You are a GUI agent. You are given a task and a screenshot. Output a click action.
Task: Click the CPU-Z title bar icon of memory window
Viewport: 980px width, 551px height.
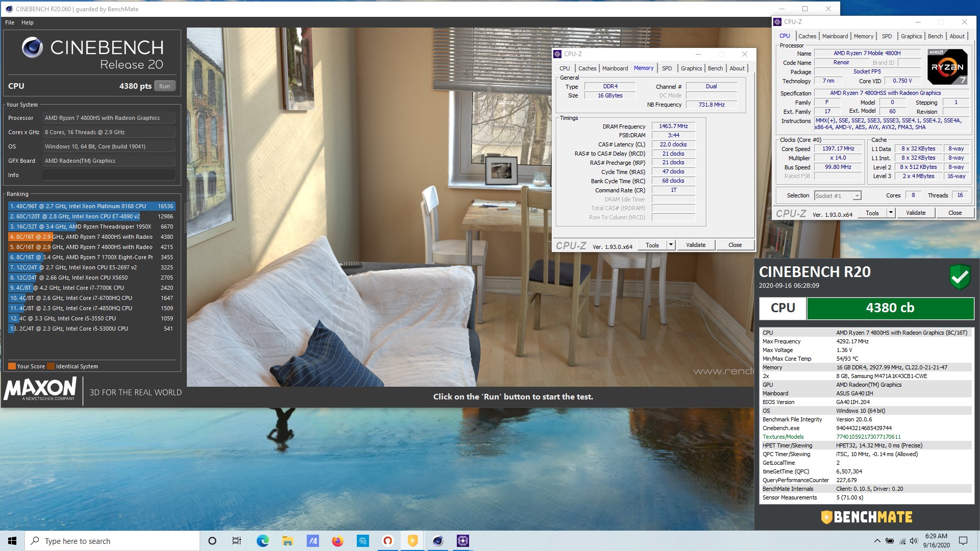(x=557, y=54)
